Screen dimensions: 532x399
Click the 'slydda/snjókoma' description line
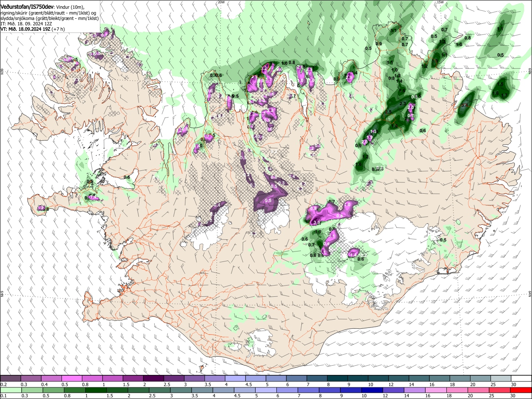coord(49,18)
